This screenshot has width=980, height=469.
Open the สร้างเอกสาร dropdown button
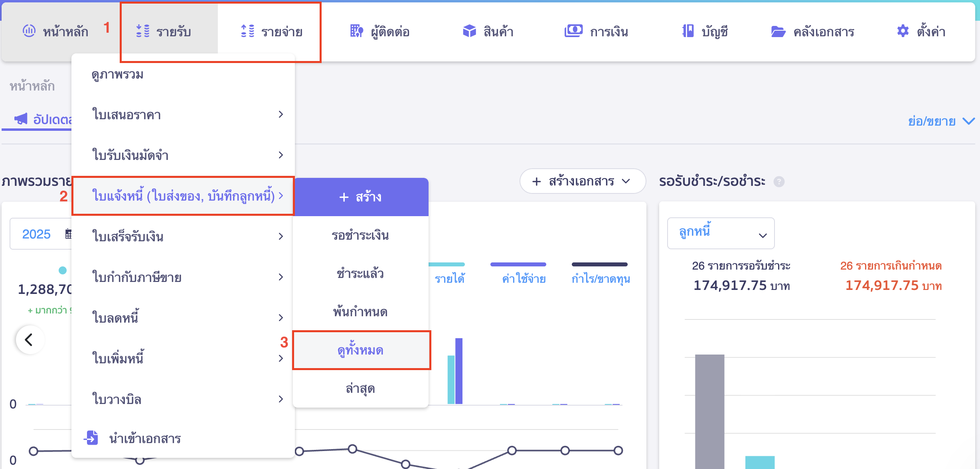583,181
